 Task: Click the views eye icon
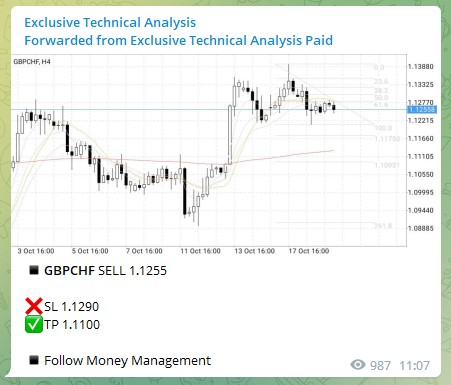pyautogui.click(x=358, y=365)
